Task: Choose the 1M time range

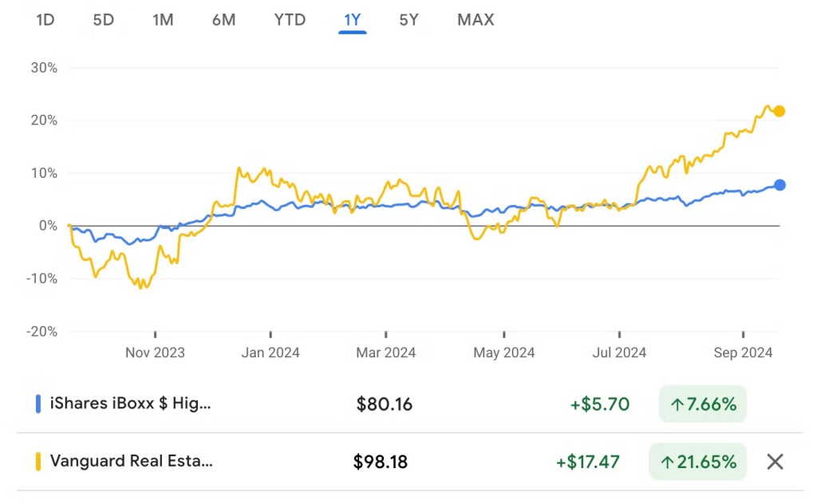Action: [163, 20]
